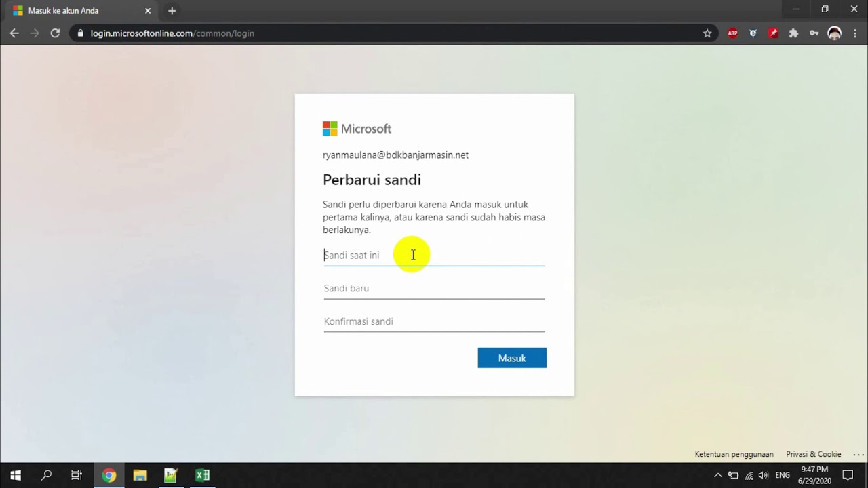This screenshot has width=868, height=488.
Task: Open Task View in taskbar
Action: pyautogui.click(x=77, y=475)
